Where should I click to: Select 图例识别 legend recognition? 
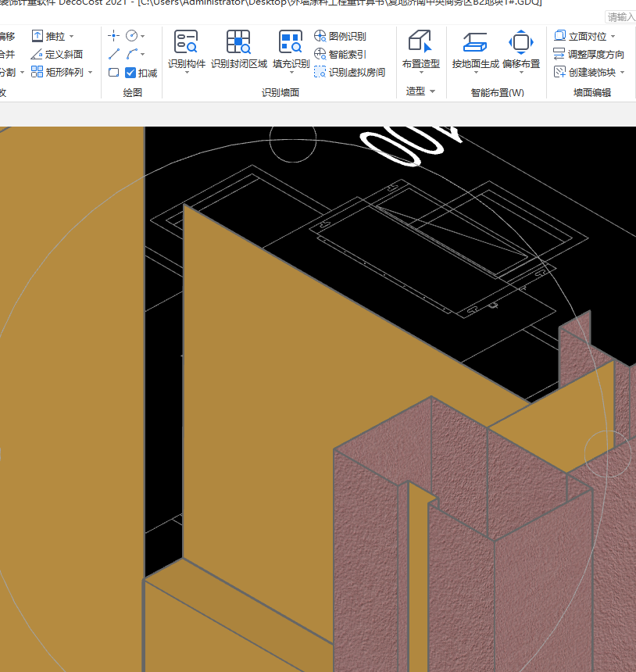[x=340, y=37]
